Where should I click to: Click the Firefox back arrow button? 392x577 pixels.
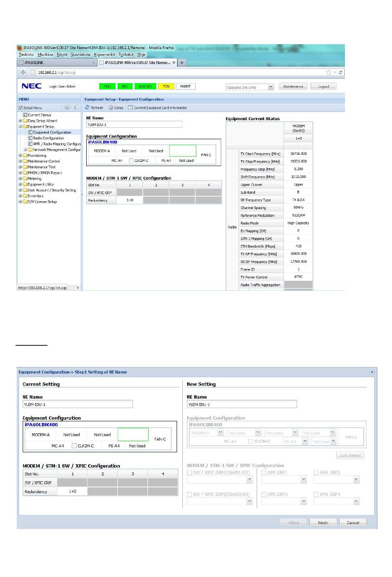tap(23, 72)
